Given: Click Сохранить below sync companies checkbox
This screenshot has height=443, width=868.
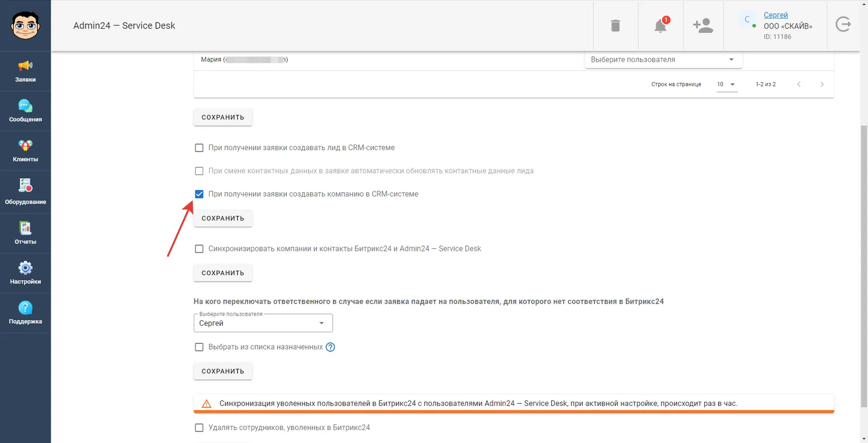Looking at the screenshot, I should pyautogui.click(x=223, y=273).
